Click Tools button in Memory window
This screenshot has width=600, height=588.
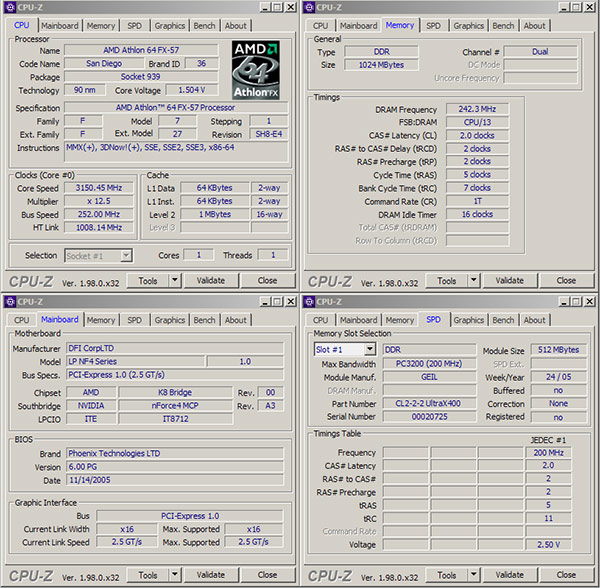[447, 280]
